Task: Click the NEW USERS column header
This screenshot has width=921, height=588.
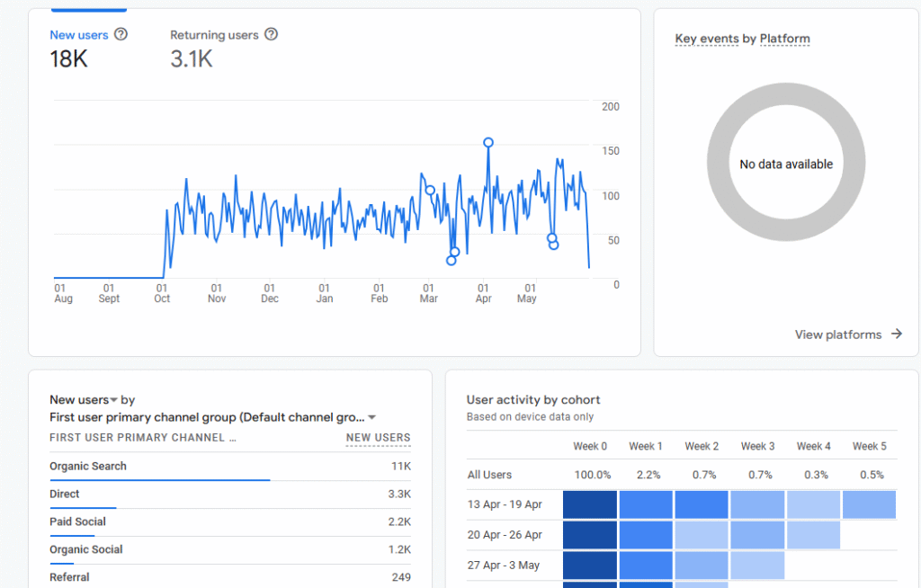Action: pos(378,438)
